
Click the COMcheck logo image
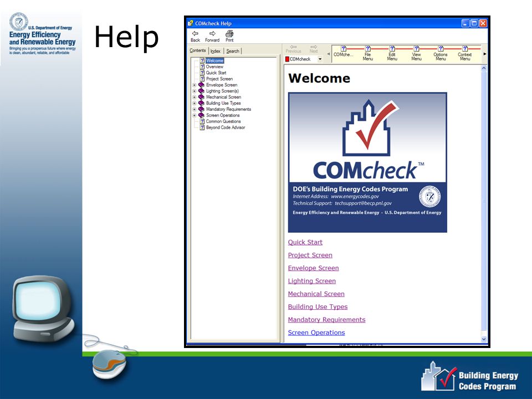point(367,162)
